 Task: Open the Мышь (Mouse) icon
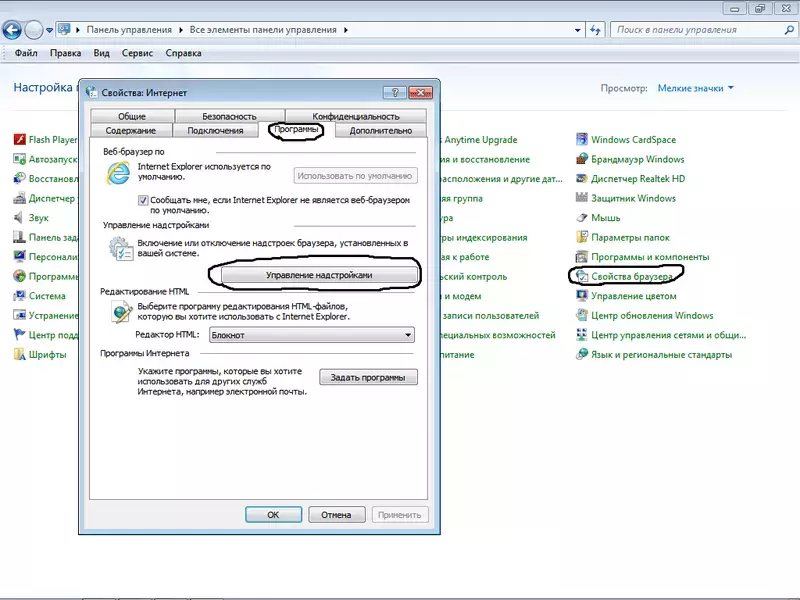(x=582, y=218)
